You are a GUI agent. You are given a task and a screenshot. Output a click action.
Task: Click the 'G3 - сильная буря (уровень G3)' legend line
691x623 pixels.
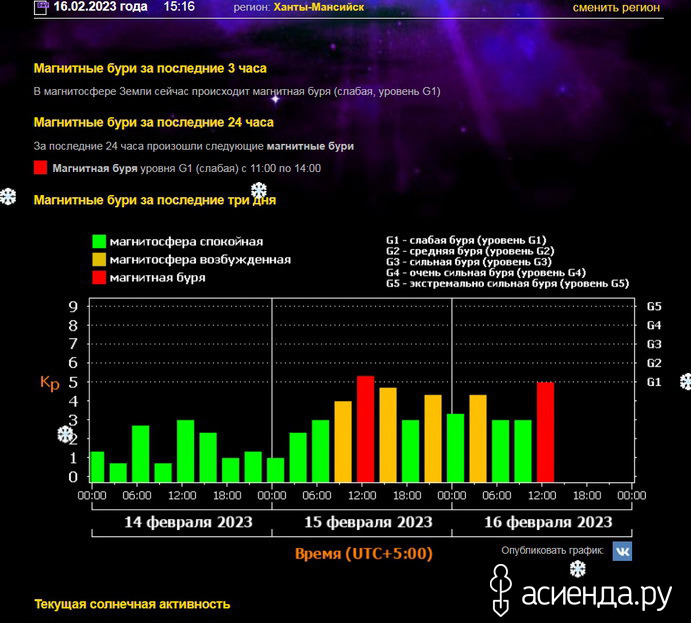(x=469, y=262)
